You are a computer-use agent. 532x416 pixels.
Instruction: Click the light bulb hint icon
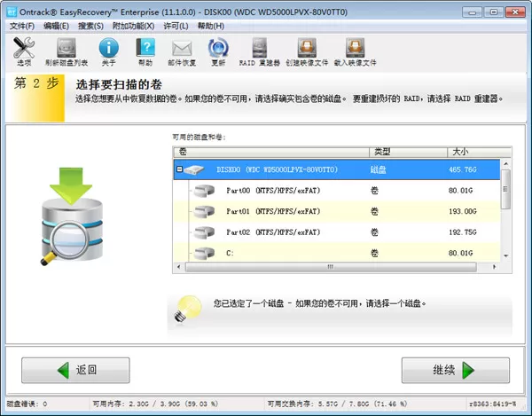(188, 309)
